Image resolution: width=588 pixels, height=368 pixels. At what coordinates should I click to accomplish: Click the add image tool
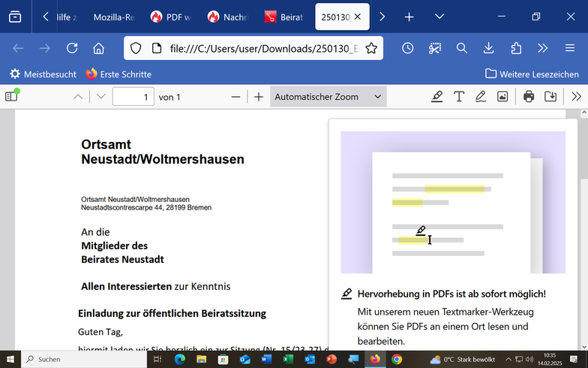pyautogui.click(x=502, y=96)
